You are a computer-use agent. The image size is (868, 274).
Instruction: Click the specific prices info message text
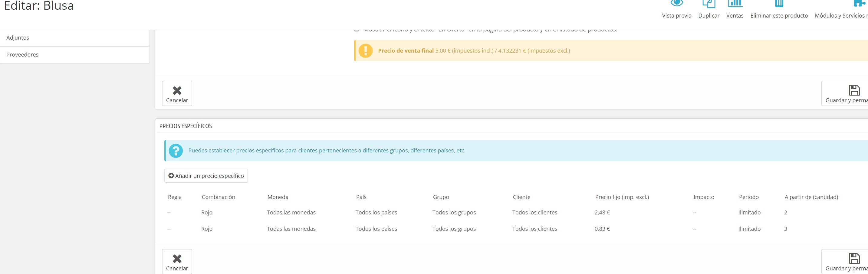[327, 151]
